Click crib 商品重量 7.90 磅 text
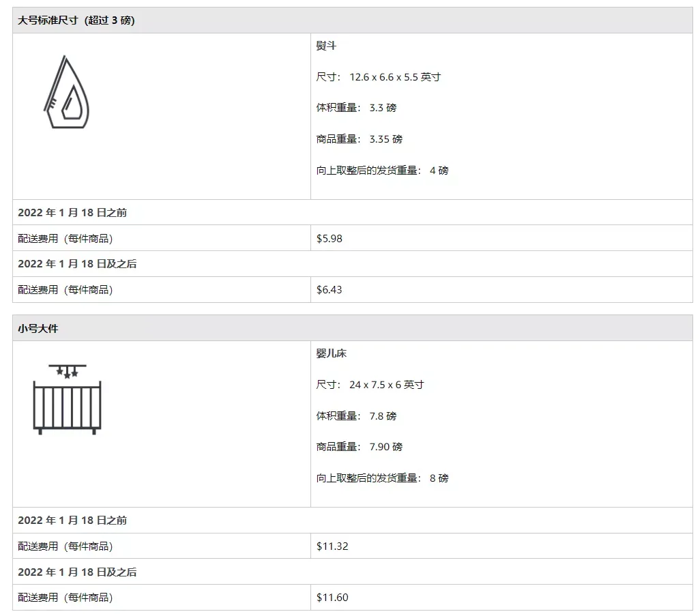The height and width of the screenshot is (614, 700). pos(359,447)
